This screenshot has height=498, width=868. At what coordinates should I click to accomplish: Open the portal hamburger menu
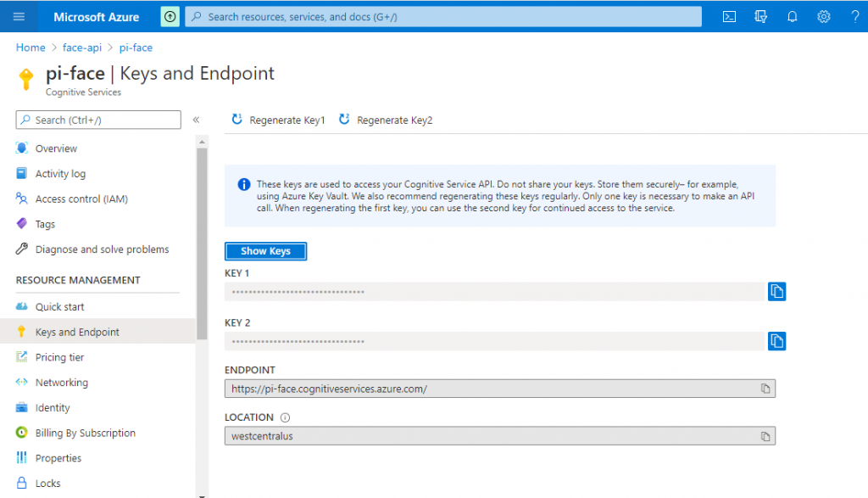pyautogui.click(x=19, y=16)
